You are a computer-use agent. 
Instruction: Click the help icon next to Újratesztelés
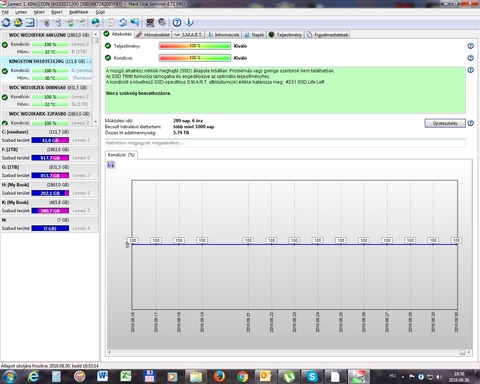[470, 123]
